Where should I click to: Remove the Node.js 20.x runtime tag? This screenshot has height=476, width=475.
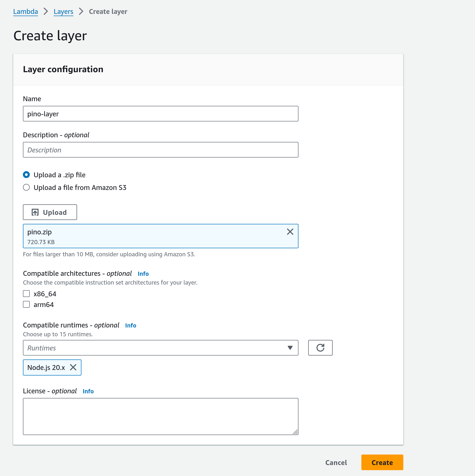(73, 367)
